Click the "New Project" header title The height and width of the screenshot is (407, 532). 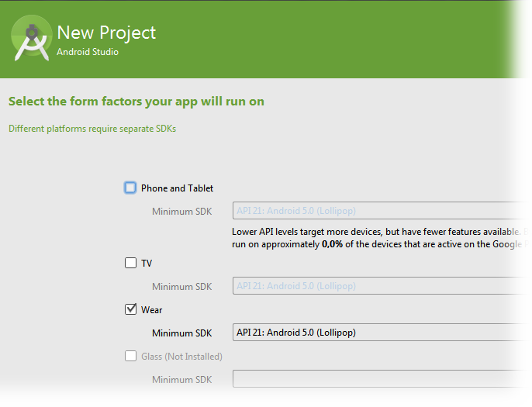click(x=106, y=33)
